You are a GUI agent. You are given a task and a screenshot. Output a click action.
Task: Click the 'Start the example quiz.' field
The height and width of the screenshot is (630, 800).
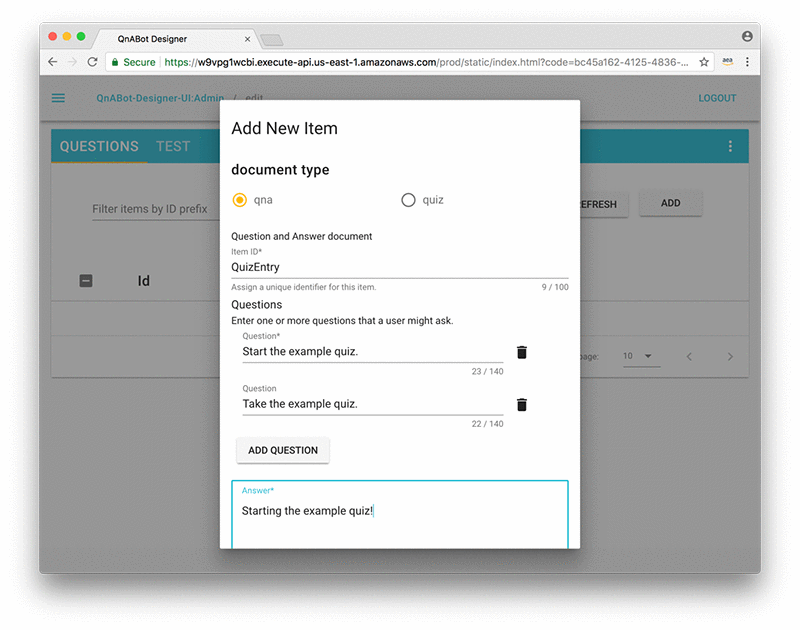coord(372,351)
